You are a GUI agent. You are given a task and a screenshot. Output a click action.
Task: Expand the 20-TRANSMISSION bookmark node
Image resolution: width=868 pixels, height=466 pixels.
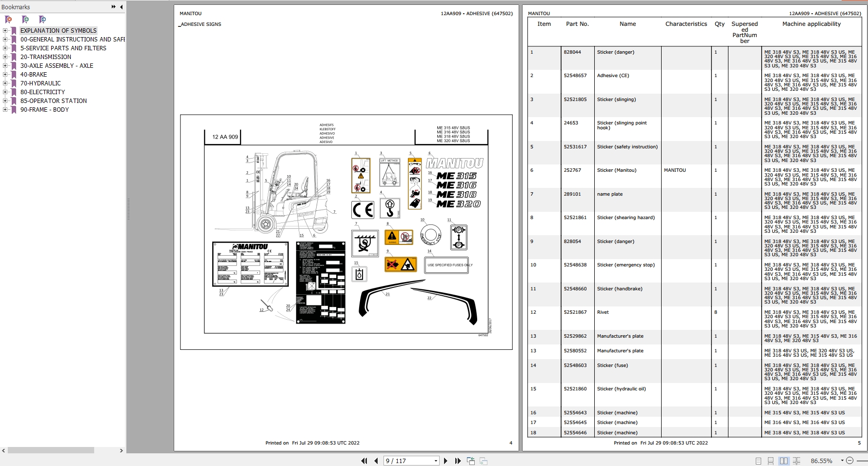(5, 57)
